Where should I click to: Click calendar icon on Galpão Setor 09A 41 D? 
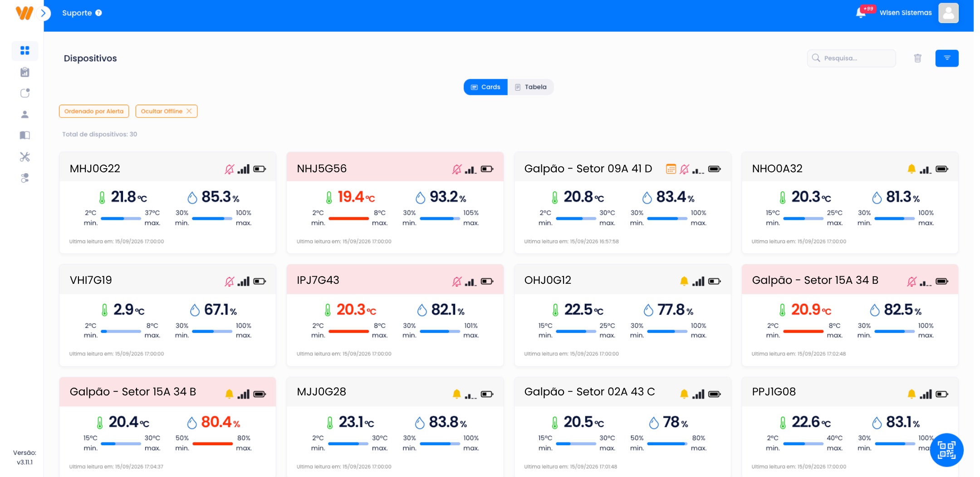[671, 169]
